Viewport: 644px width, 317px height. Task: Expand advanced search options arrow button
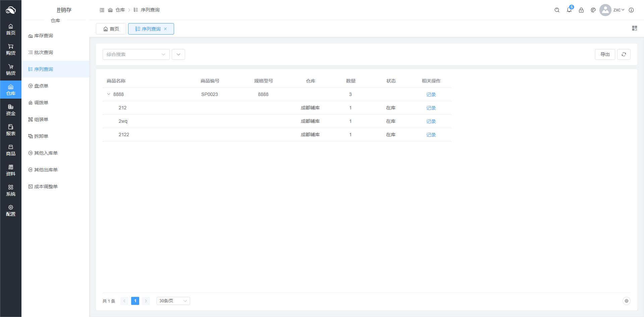178,54
